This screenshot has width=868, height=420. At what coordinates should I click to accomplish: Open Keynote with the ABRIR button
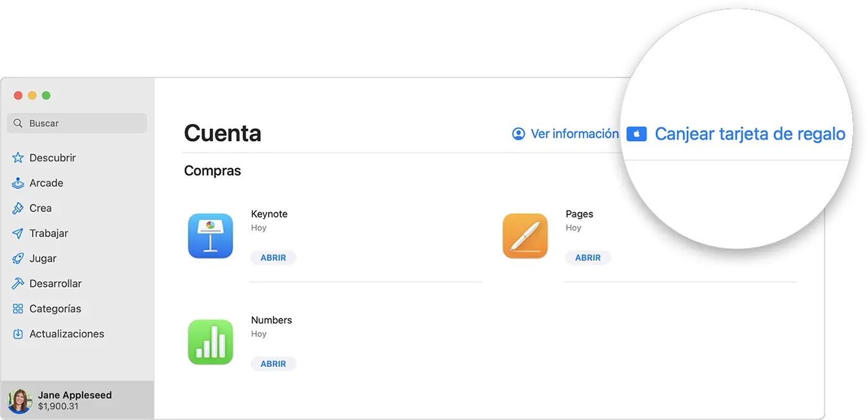[x=273, y=258]
